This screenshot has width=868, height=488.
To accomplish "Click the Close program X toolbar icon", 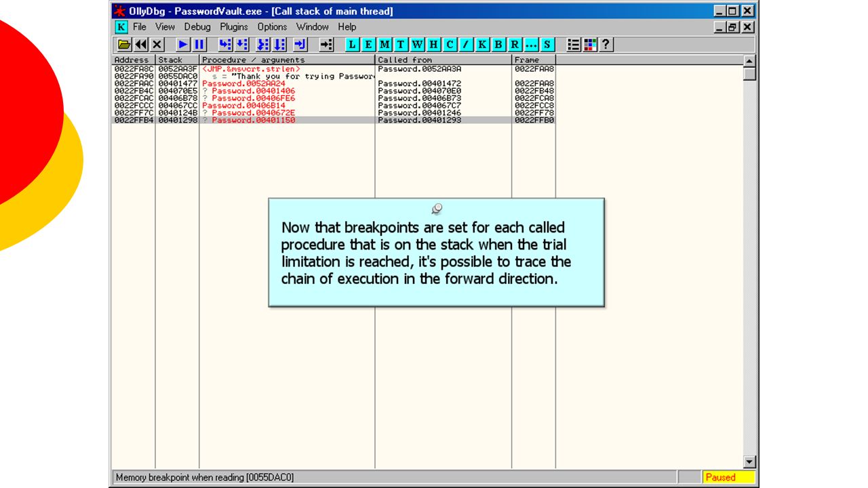I will (x=157, y=45).
